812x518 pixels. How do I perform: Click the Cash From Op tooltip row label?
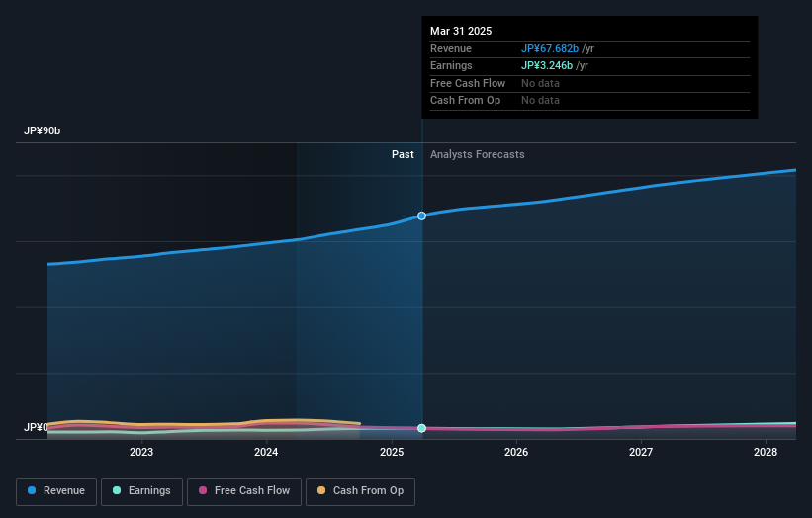(x=465, y=101)
